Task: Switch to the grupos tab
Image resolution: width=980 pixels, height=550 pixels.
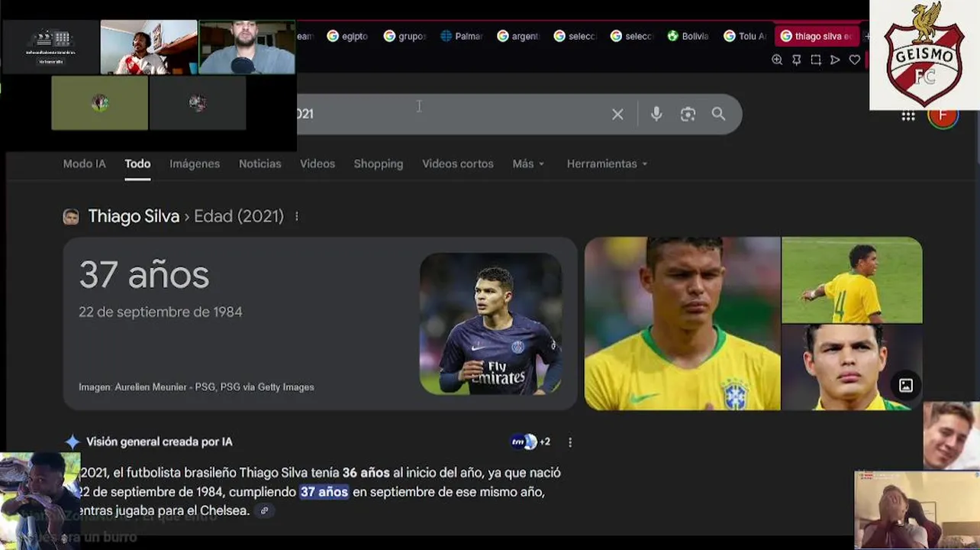Action: (405, 36)
